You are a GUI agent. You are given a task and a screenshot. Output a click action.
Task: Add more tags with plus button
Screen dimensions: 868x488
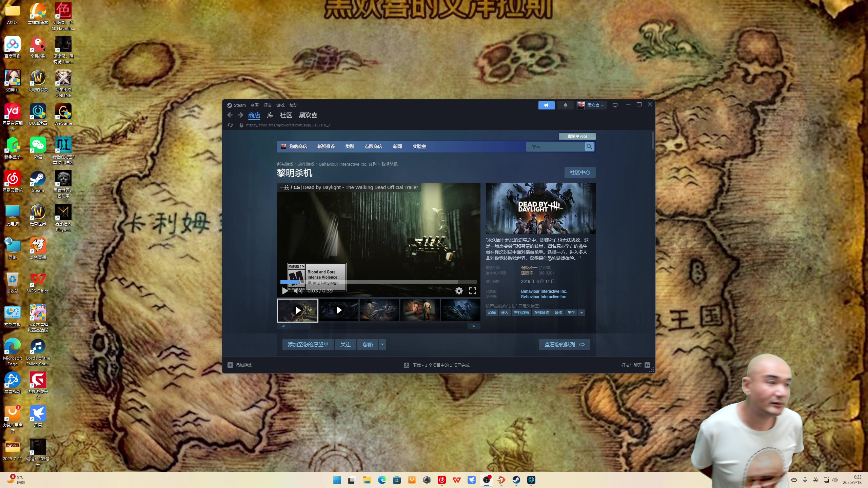click(x=581, y=312)
